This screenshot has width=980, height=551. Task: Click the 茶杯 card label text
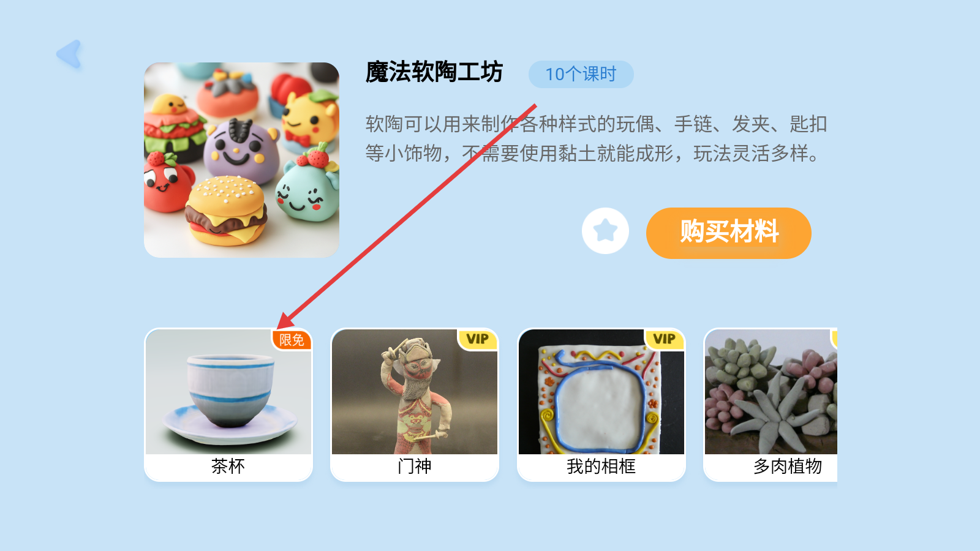click(228, 467)
